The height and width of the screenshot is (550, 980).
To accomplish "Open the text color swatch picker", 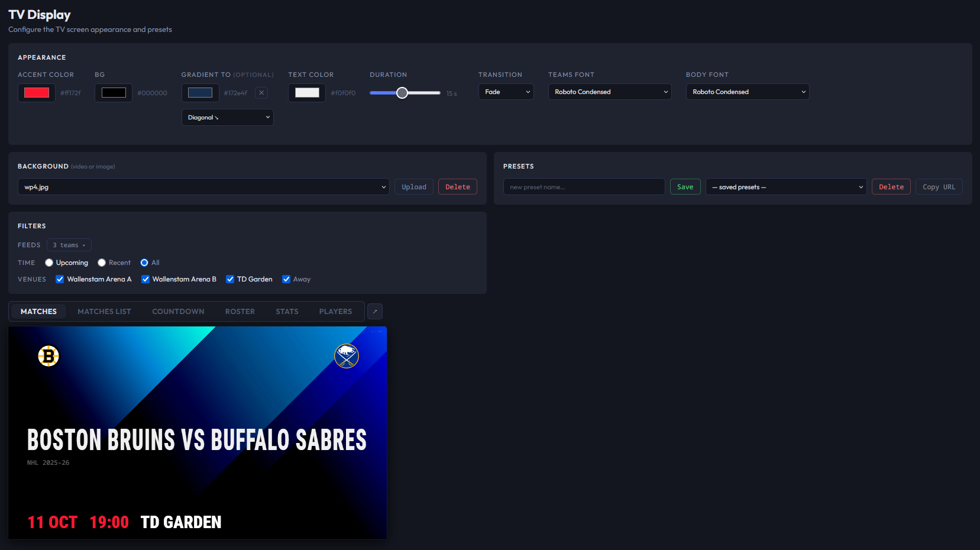I will pos(307,93).
